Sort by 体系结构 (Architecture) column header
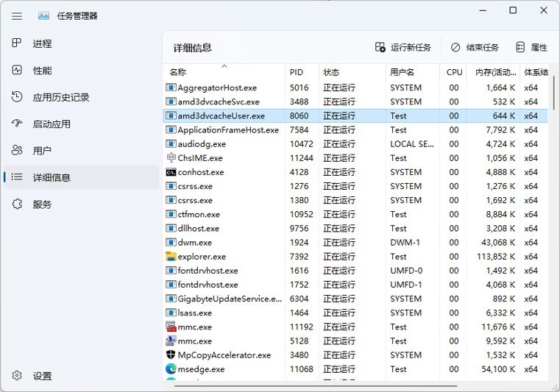 (535, 72)
